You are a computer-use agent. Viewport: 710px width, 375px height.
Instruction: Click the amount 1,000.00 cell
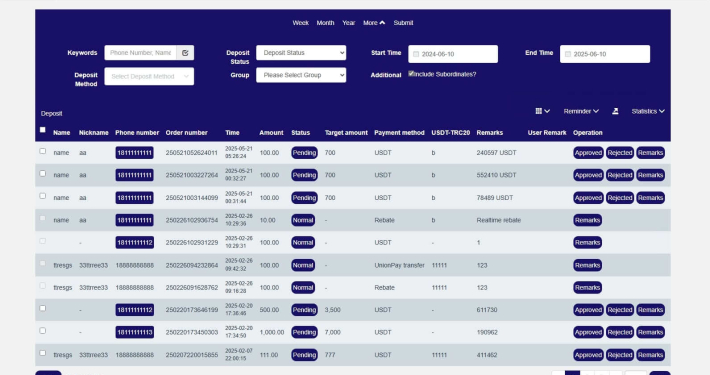(x=272, y=332)
